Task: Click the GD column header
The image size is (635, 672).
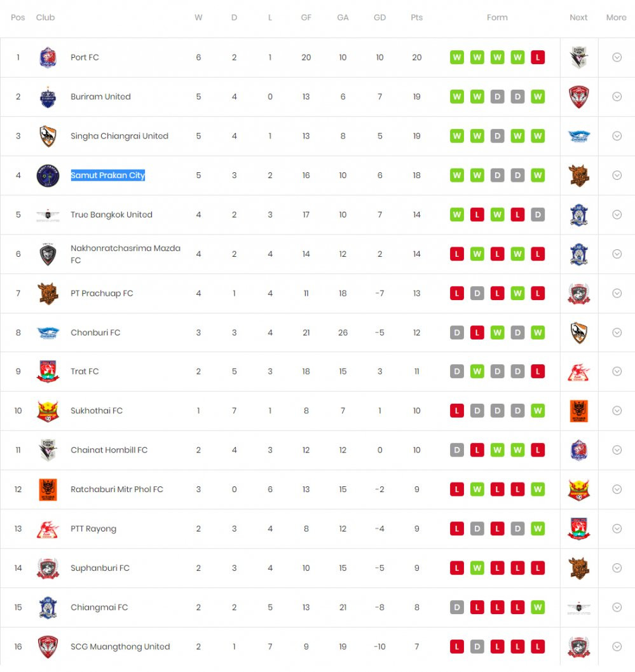Action: pyautogui.click(x=379, y=18)
